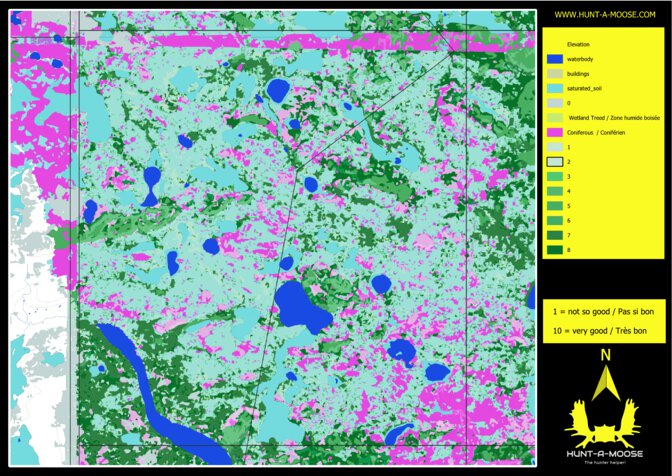Click the outlined swatch for class 2
The image size is (672, 476).
coord(555,162)
